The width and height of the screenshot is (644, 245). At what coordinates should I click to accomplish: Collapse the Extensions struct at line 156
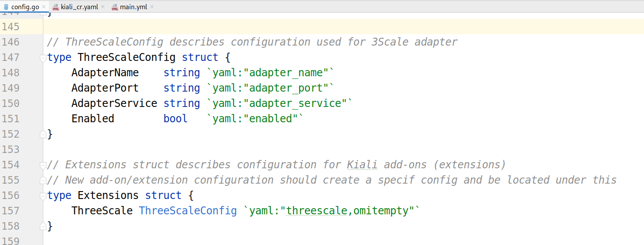[x=43, y=195]
